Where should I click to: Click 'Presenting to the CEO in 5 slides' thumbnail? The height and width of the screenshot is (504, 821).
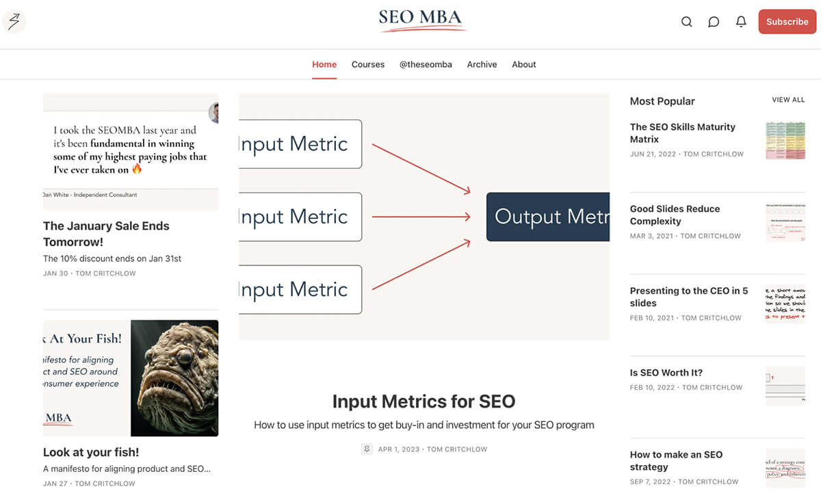(x=785, y=304)
